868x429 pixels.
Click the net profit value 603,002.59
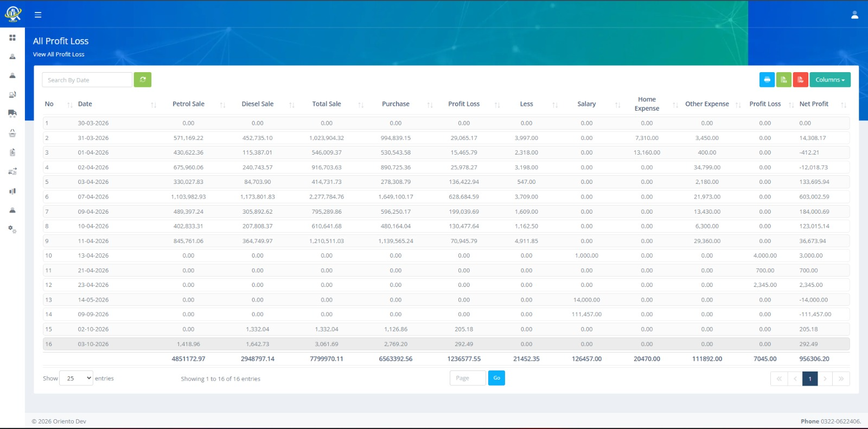pos(814,197)
